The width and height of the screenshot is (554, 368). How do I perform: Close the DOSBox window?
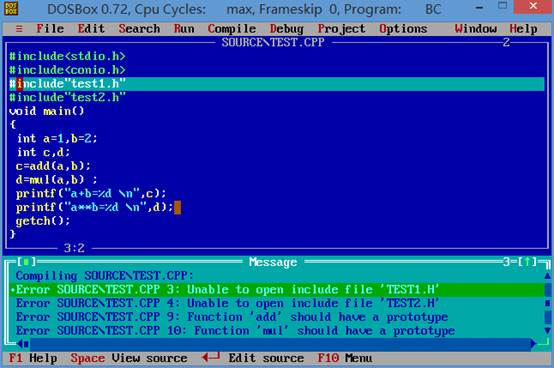pyautogui.click(x=533, y=6)
